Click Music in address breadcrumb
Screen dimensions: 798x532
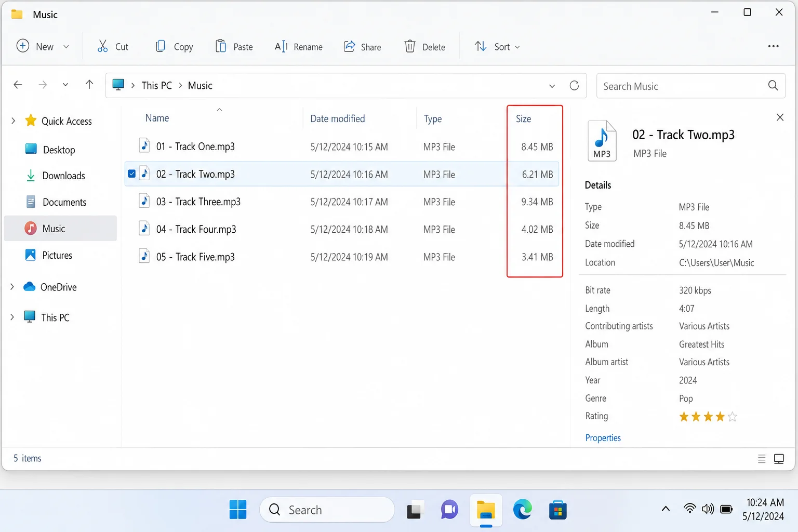pyautogui.click(x=200, y=85)
